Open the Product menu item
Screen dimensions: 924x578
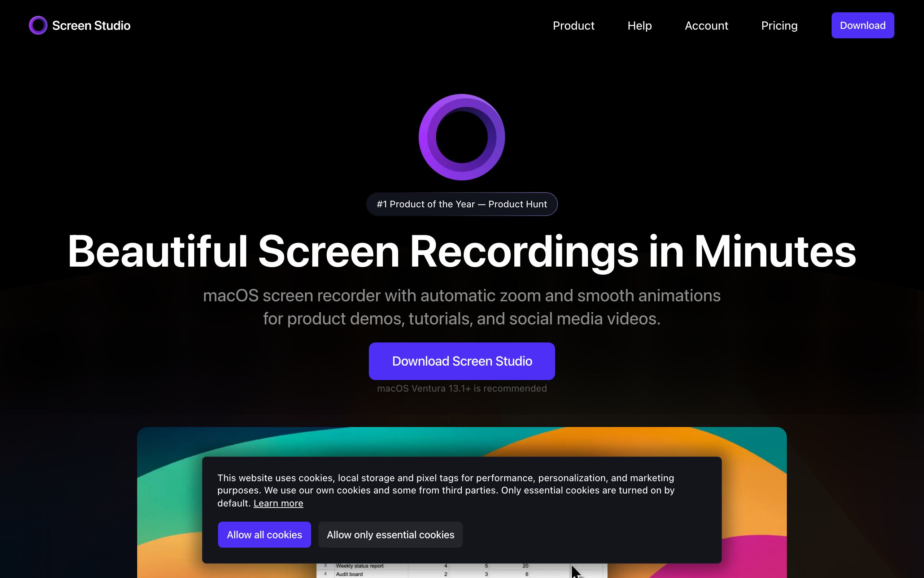574,26
